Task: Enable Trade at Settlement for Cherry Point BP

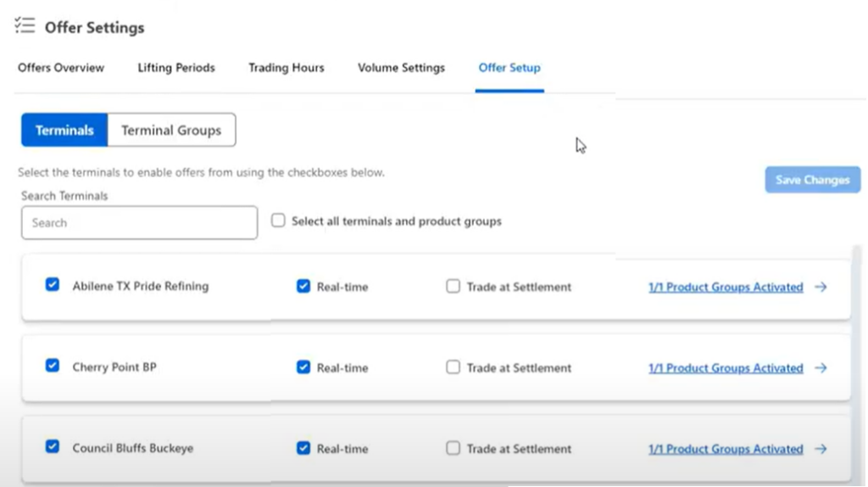Action: 453,367
